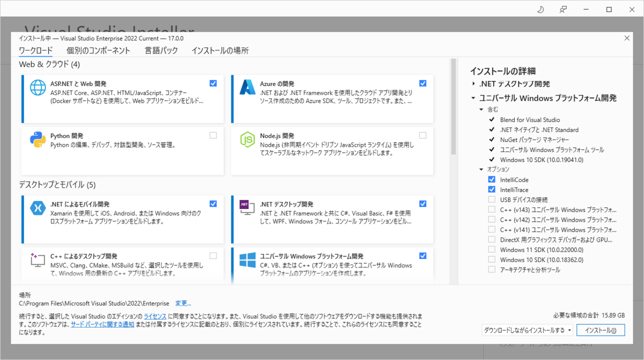Screen dimensions: 644x360
Task: Check the Python 開発 workload
Action: (213, 135)
